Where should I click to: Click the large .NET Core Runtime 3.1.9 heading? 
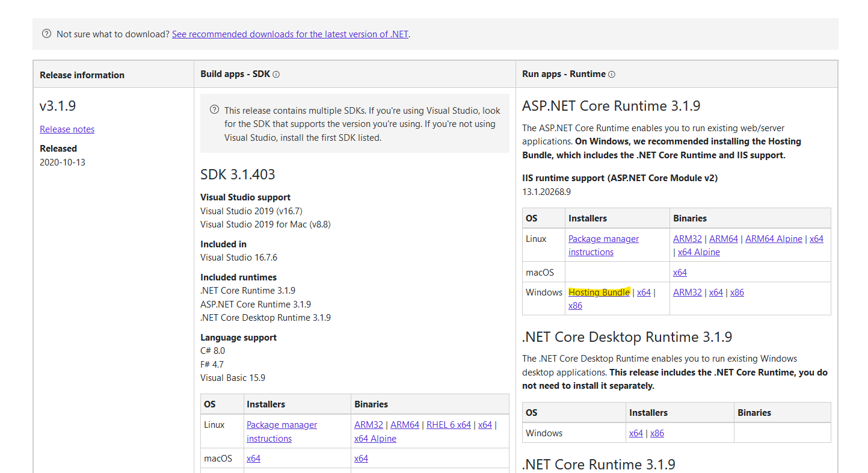click(599, 465)
